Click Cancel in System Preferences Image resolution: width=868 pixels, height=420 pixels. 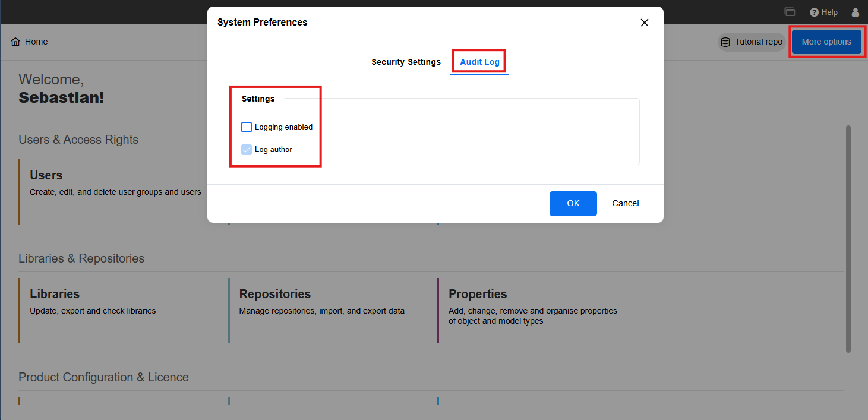625,203
